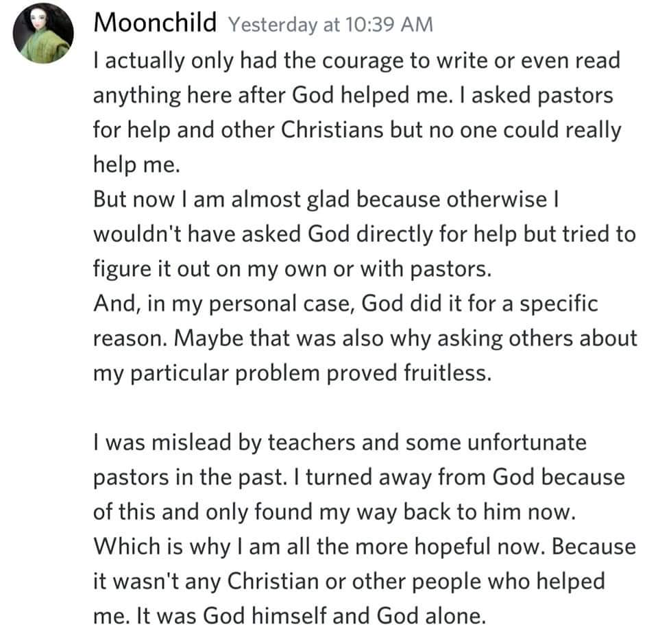Viewport: 658px width, 644px height.
Task: Click the line starting "anything here after God"
Action: [353, 96]
